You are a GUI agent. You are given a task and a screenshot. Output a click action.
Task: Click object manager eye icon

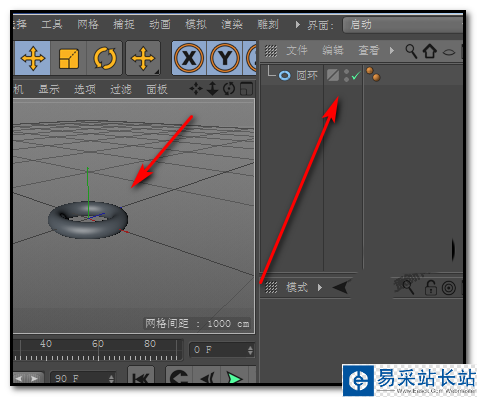point(449,52)
